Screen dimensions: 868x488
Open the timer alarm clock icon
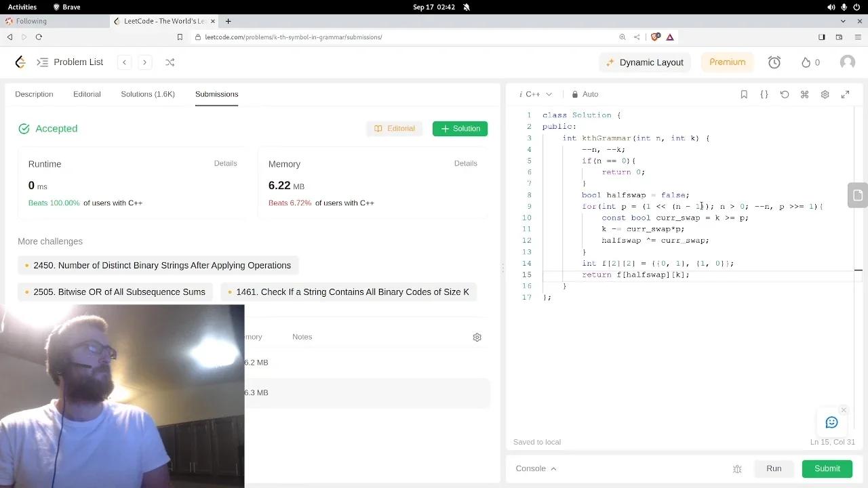tap(774, 62)
